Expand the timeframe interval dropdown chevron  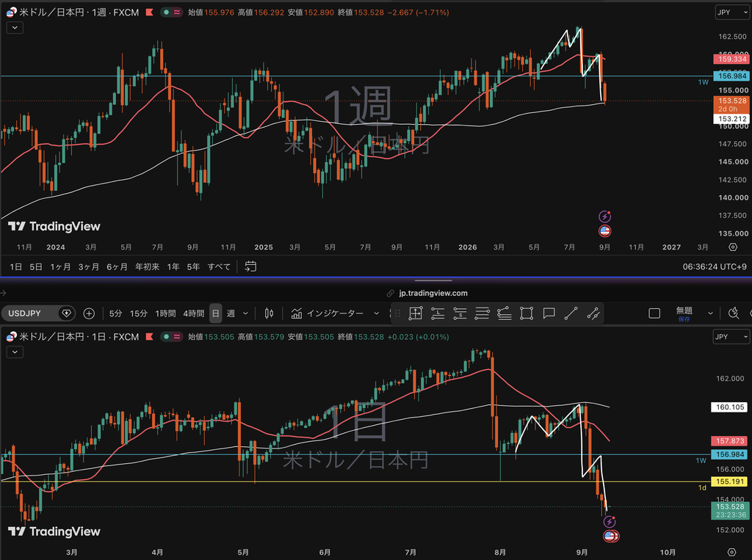click(x=245, y=313)
